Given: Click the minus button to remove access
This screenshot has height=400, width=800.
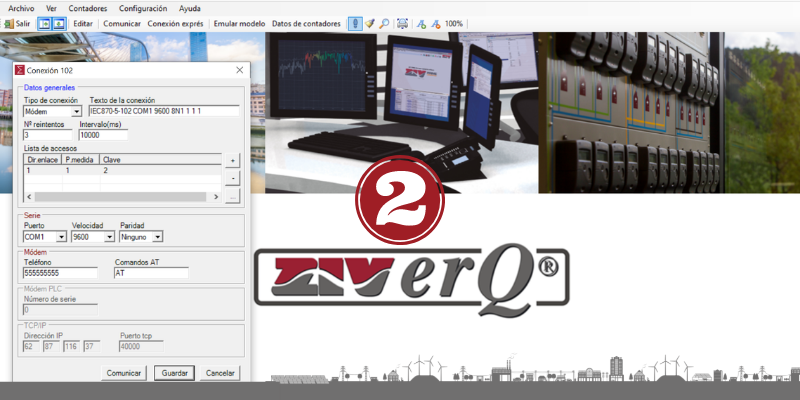Looking at the screenshot, I should coord(233,178).
